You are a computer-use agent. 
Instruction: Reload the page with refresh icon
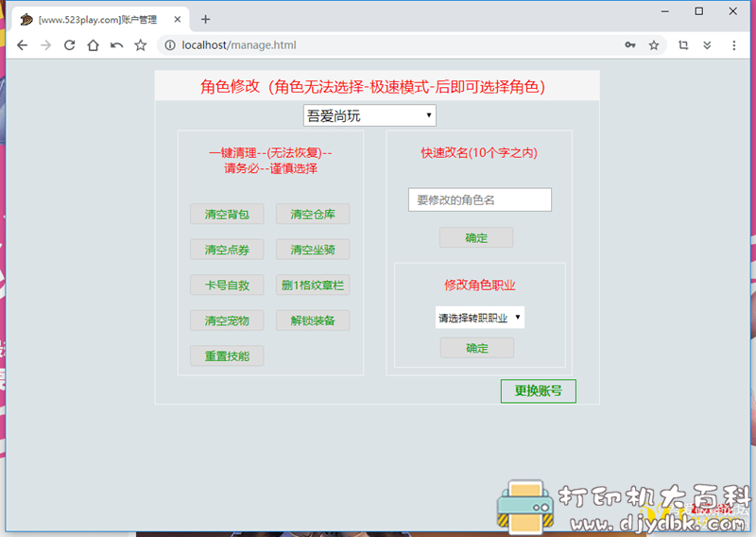pyautogui.click(x=69, y=45)
